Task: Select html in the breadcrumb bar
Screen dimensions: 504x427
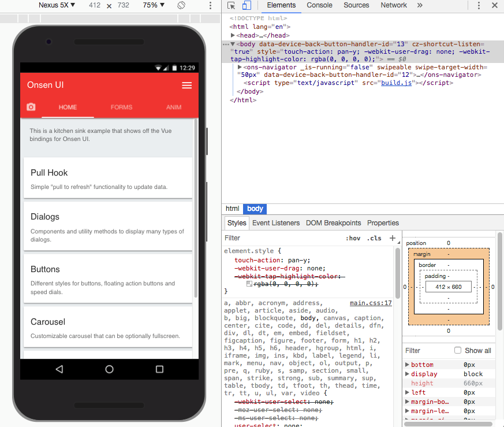Action: tap(233, 209)
